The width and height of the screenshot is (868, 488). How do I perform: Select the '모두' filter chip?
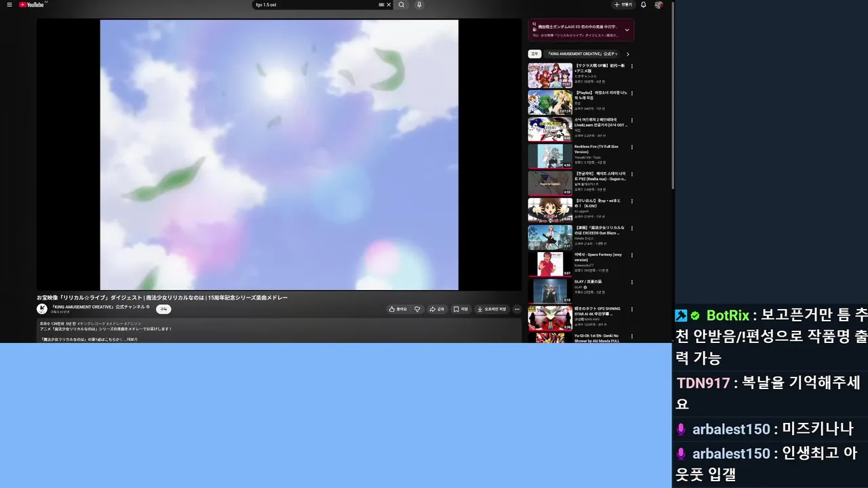tap(534, 54)
